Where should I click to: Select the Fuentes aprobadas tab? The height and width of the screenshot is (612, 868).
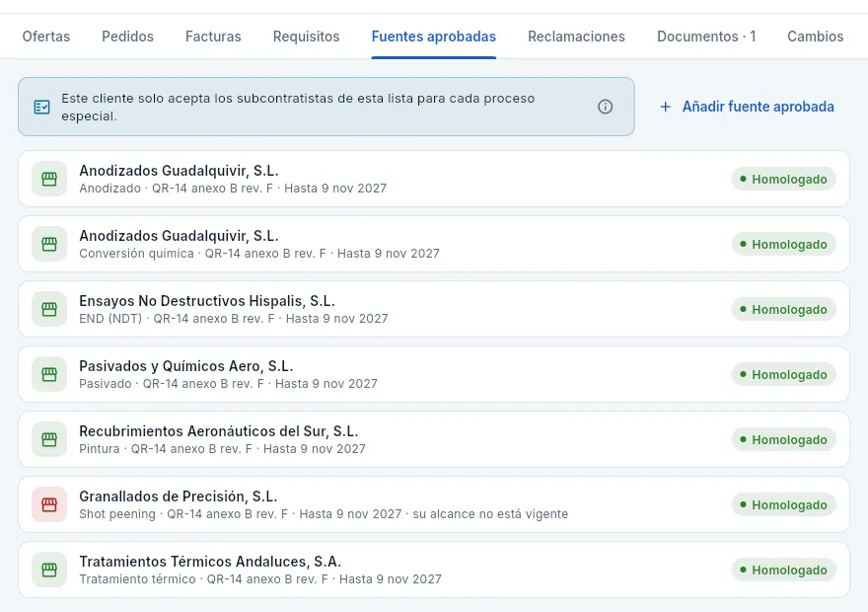point(433,37)
